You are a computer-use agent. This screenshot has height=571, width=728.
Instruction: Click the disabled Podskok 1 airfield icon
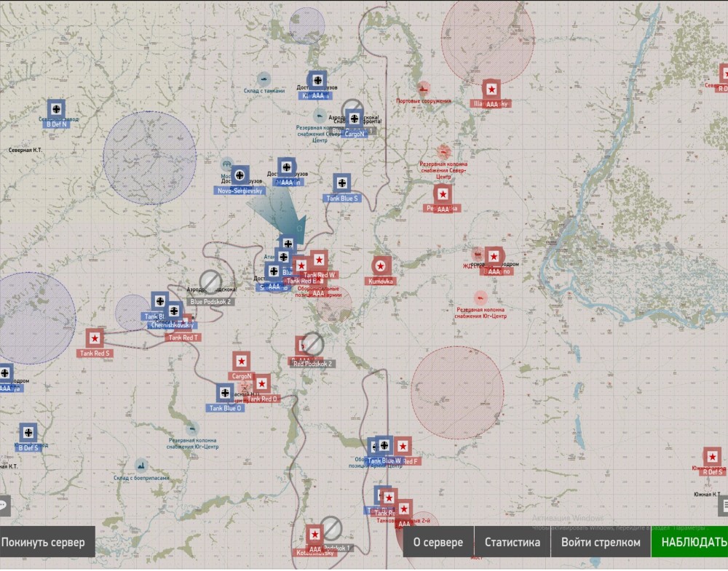click(x=331, y=528)
